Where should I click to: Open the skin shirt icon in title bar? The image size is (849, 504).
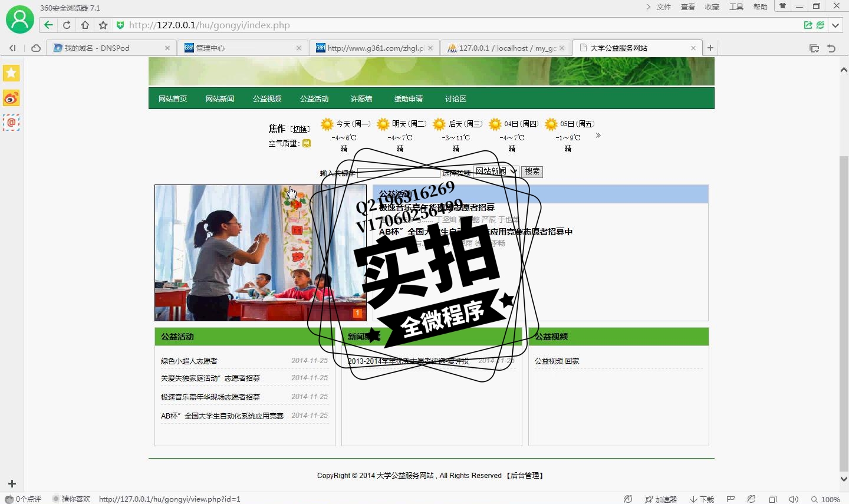click(x=782, y=6)
